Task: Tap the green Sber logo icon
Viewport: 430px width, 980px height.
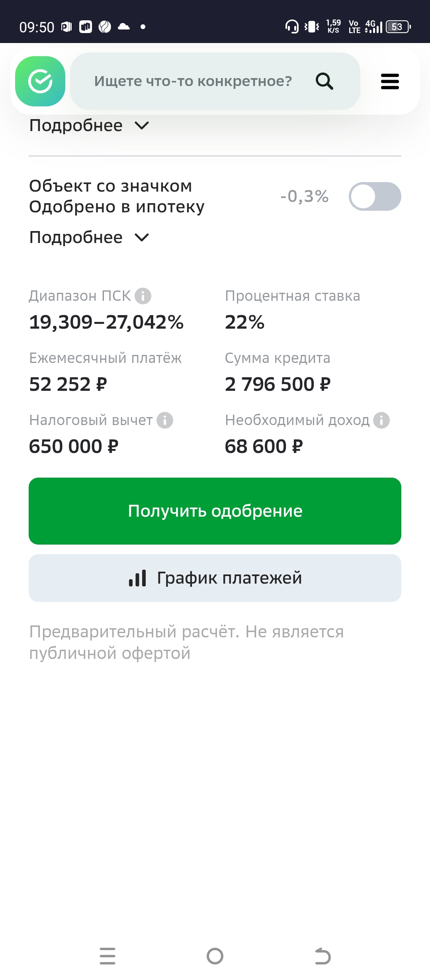Action: pyautogui.click(x=40, y=81)
